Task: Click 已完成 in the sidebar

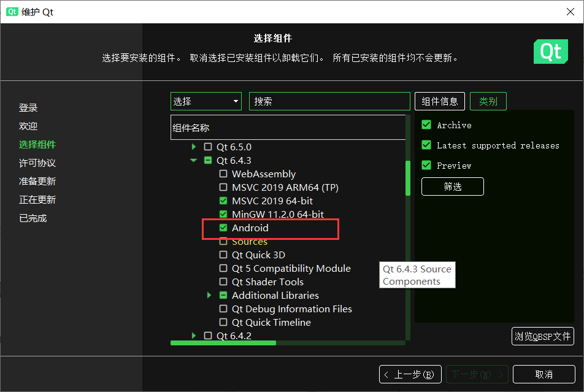Action: pos(33,218)
